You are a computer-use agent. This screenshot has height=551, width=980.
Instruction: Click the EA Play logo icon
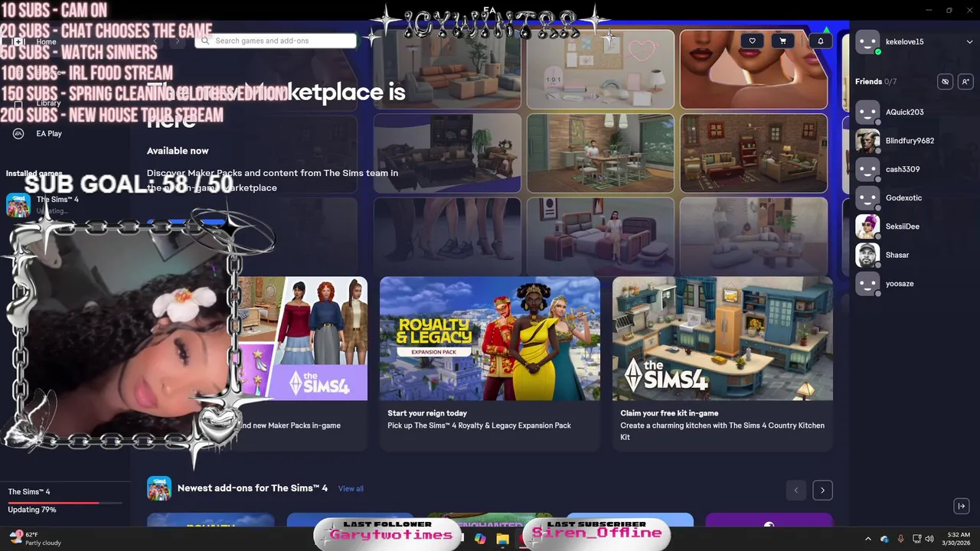point(18,133)
